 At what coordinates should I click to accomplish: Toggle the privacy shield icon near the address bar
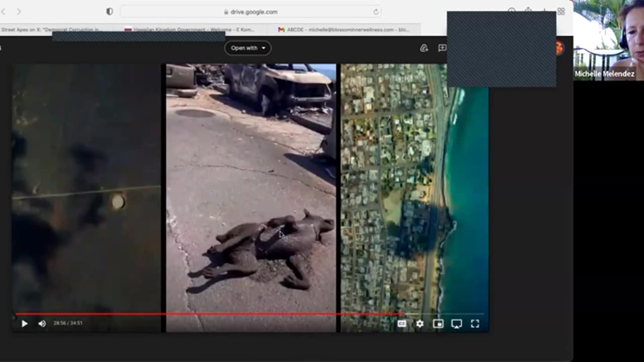pos(109,12)
